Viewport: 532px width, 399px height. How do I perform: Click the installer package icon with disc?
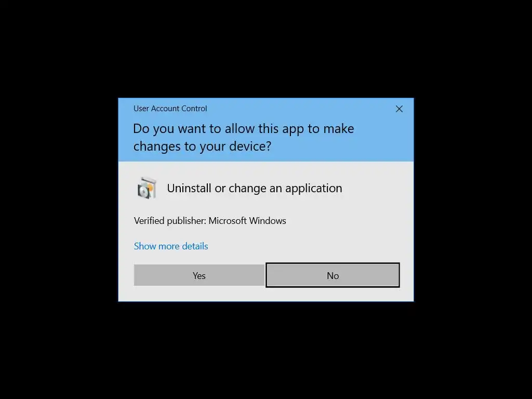(x=147, y=188)
